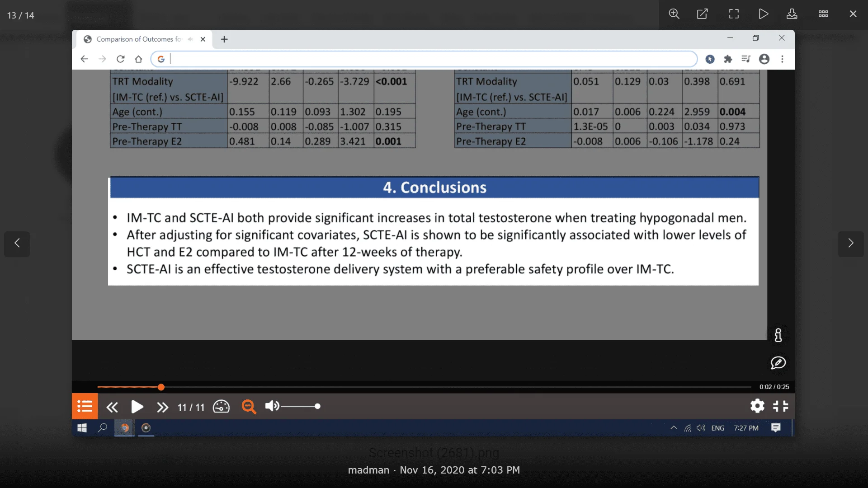Screen dimensions: 868x488
Task: Open the network Wi-Fi tray icon
Action: 688,428
